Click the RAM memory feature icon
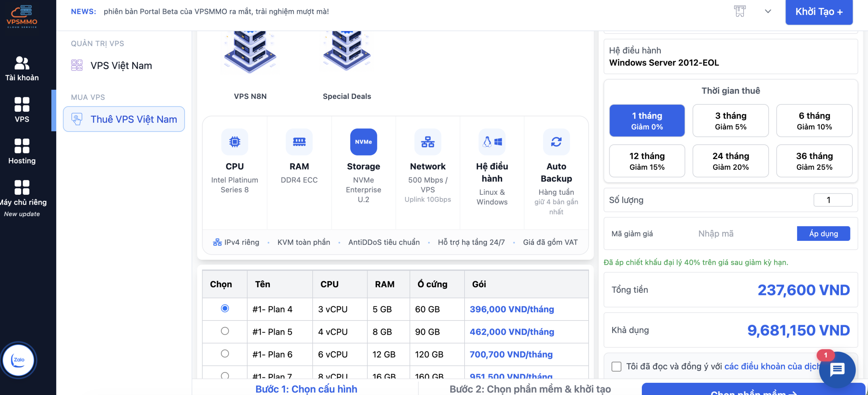 click(299, 142)
